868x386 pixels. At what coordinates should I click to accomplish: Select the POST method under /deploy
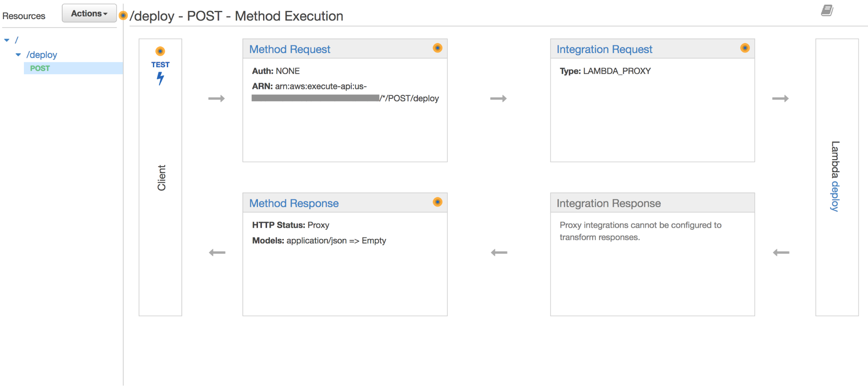(40, 68)
